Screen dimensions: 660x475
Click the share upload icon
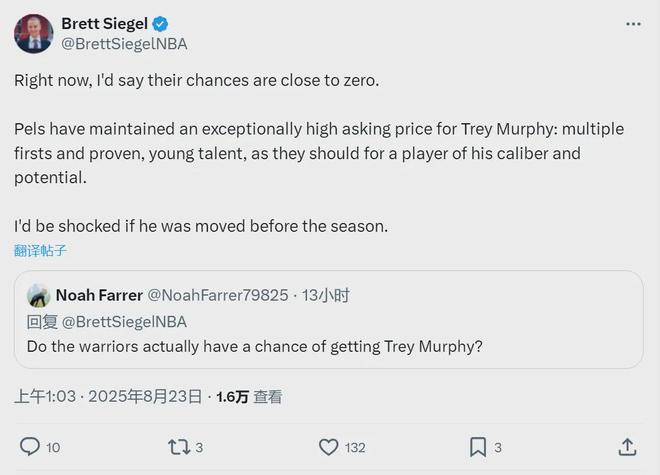coord(627,447)
